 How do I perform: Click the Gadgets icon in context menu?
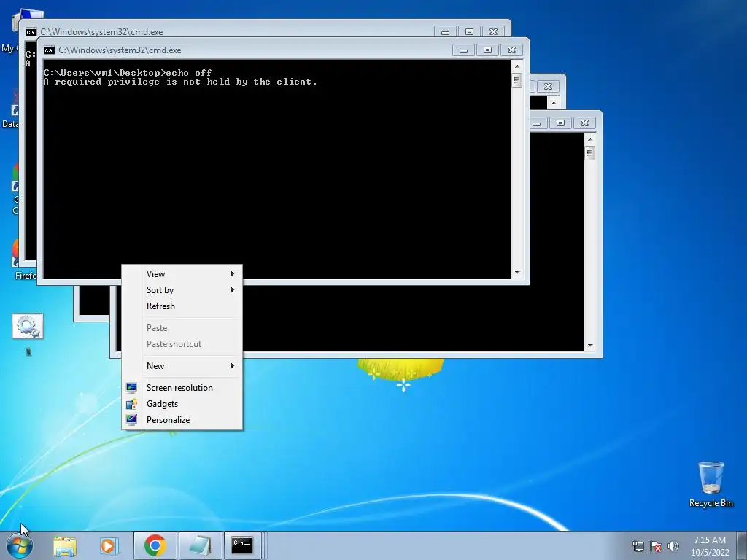[131, 404]
